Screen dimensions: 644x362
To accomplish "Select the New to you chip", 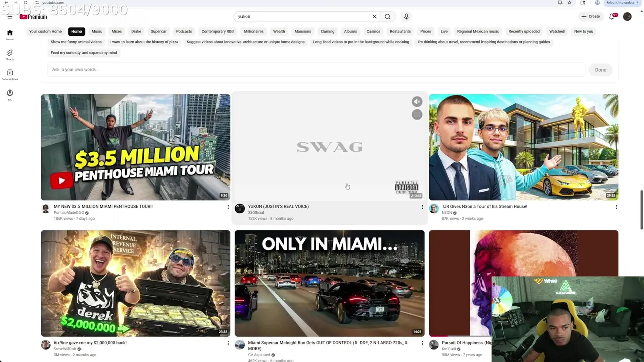I will (x=584, y=31).
